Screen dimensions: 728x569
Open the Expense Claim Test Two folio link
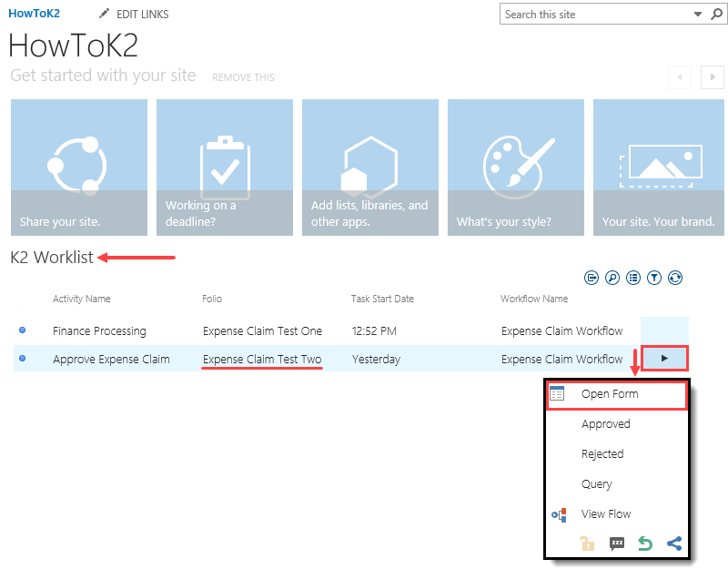[x=262, y=359]
